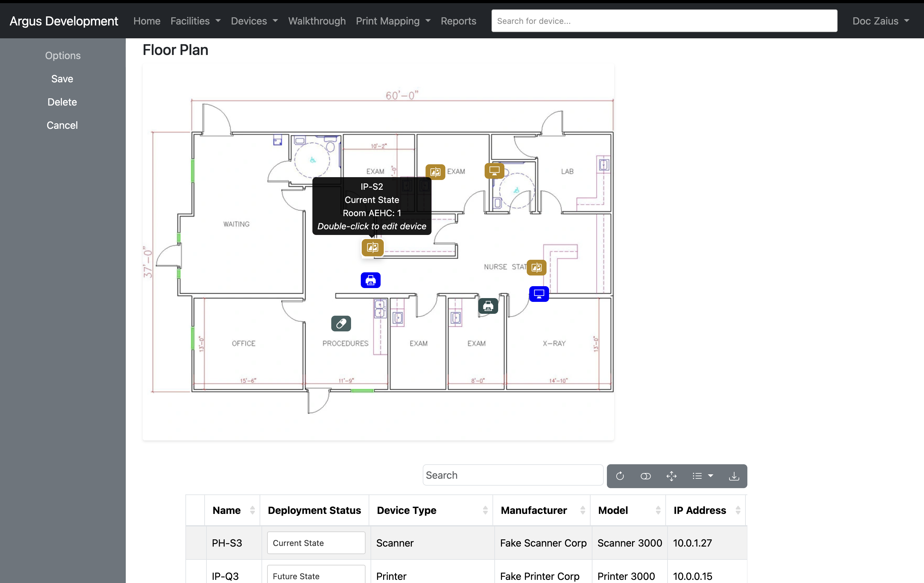924x583 pixels.
Task: Click the dark gray printer marker above EXAM
Action: 488,306
